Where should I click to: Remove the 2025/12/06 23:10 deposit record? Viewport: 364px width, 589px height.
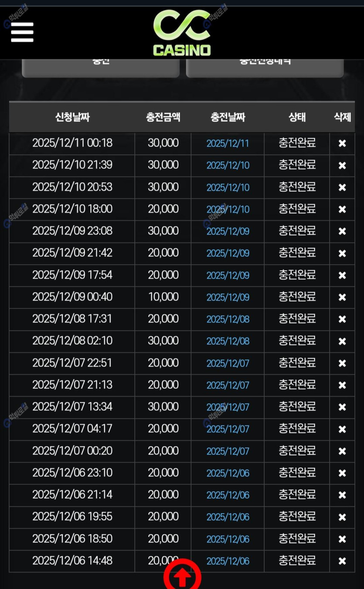342,473
